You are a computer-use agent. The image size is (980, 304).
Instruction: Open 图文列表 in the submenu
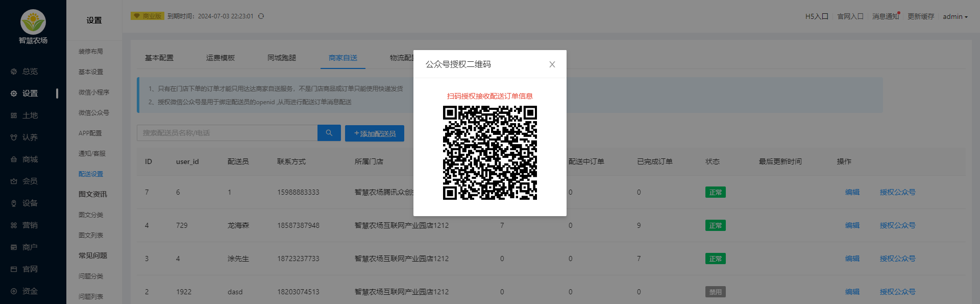click(x=91, y=236)
